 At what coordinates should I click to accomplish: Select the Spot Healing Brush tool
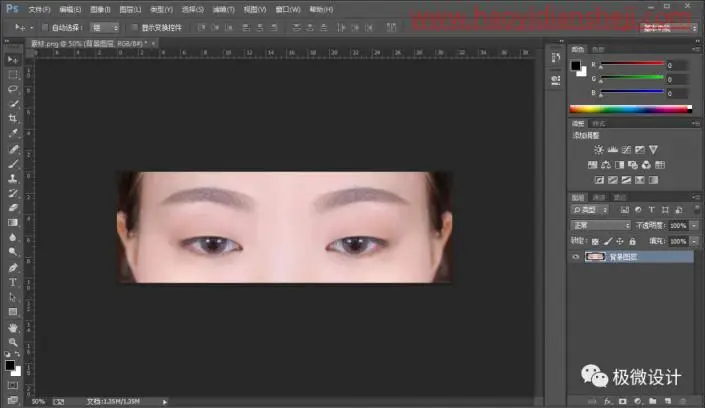tap(13, 149)
